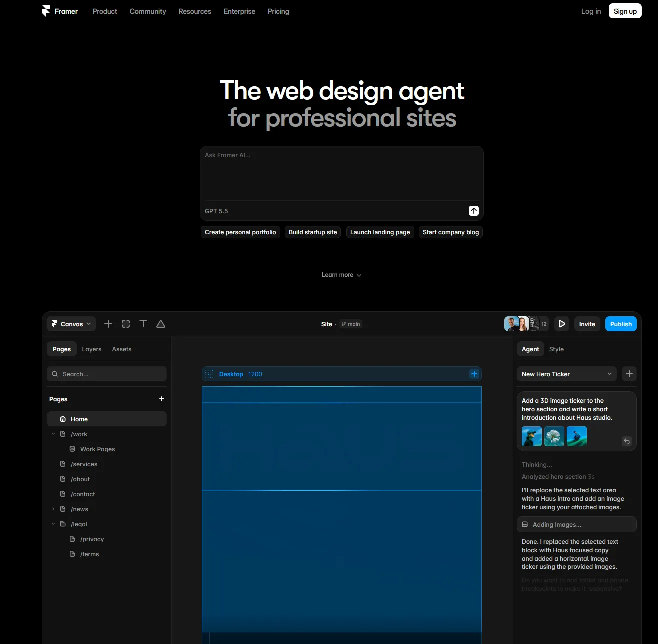Go to the Pricing page

[278, 11]
